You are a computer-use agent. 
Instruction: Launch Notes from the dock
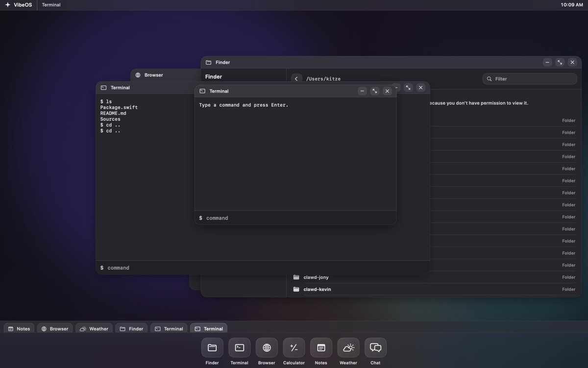(321, 347)
